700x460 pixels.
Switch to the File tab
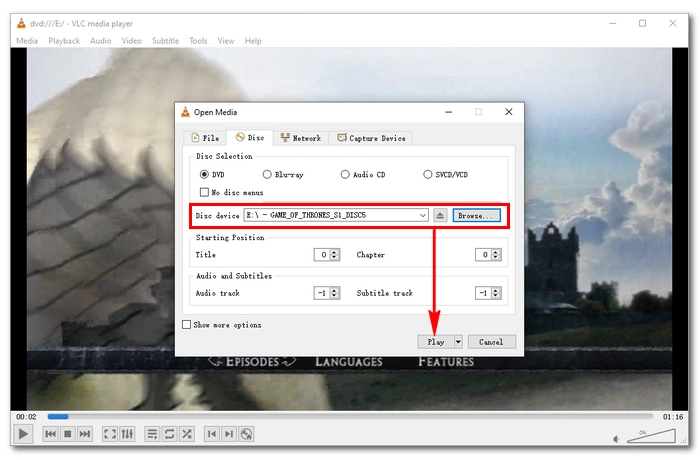[205, 138]
